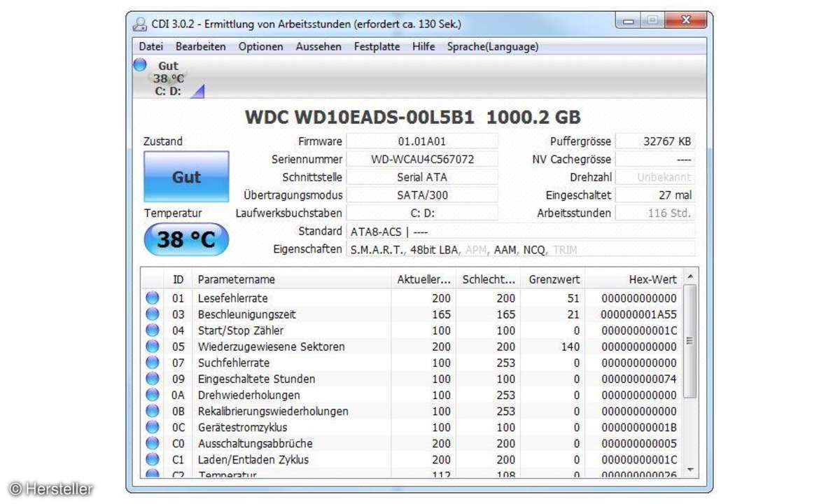840x504 pixels.
Task: Click the Eigenschaften field with S.M.A.R.T.
Action: [521, 249]
